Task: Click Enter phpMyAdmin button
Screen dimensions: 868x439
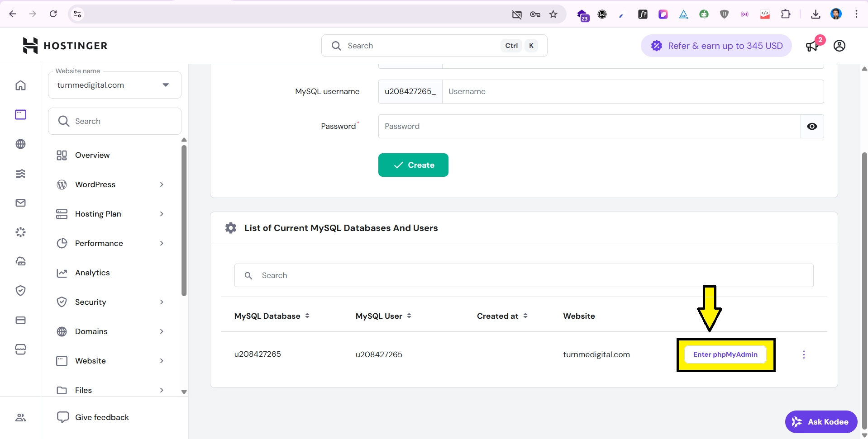Action: click(725, 354)
